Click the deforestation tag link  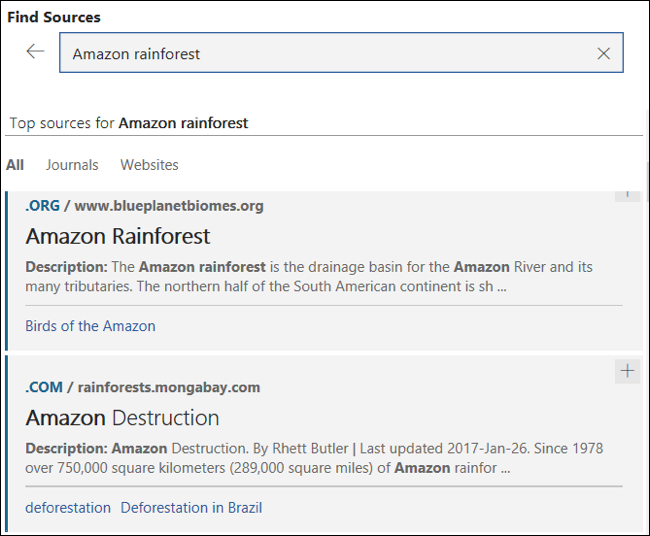68,508
